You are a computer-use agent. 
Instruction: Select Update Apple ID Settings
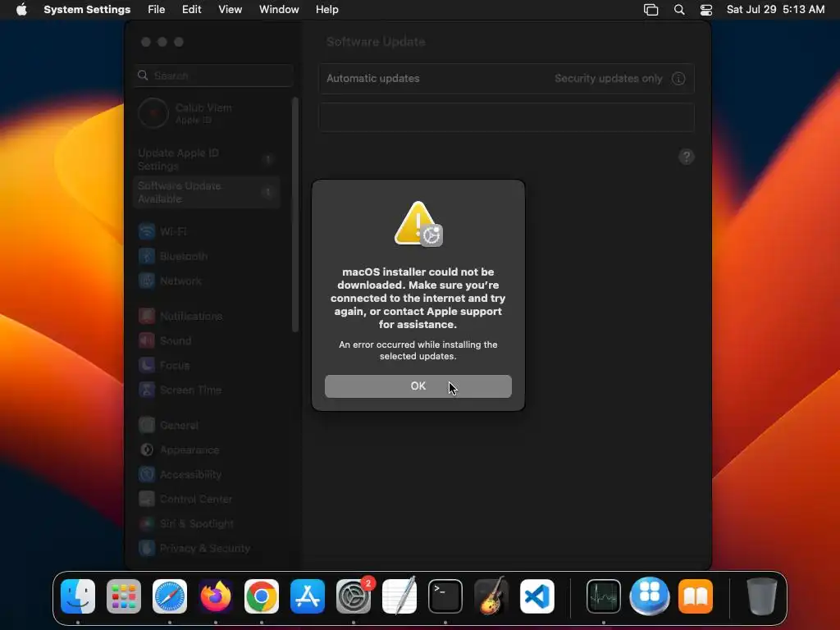coord(206,160)
